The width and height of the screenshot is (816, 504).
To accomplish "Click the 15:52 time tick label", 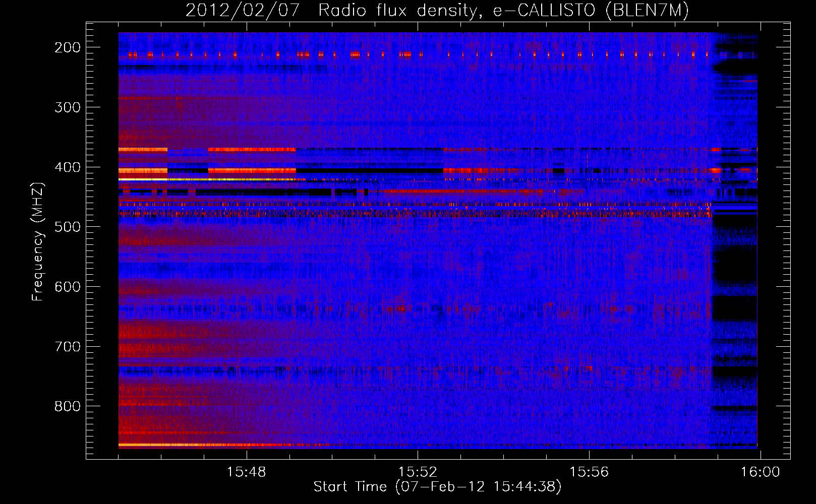I will click(418, 472).
